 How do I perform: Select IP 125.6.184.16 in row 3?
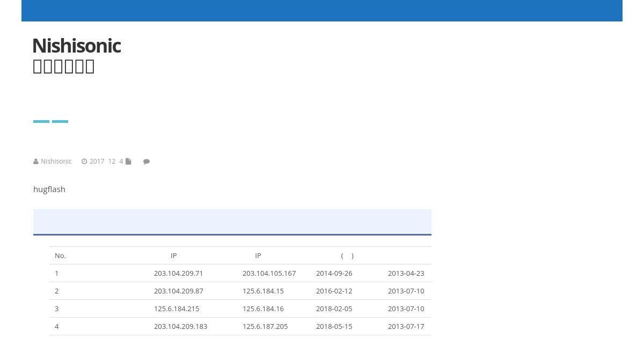pos(263,309)
